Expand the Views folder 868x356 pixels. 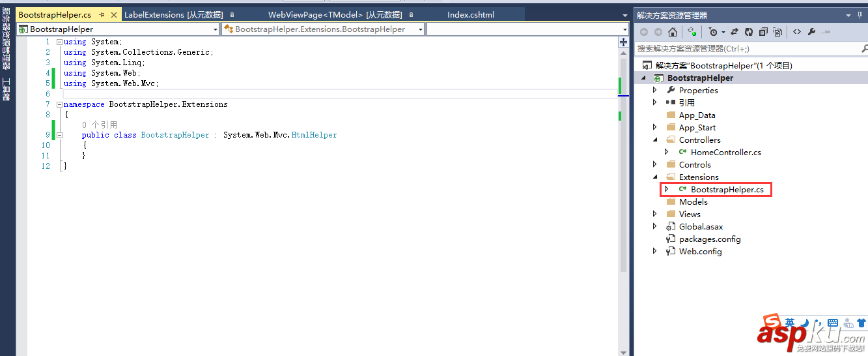coord(655,214)
